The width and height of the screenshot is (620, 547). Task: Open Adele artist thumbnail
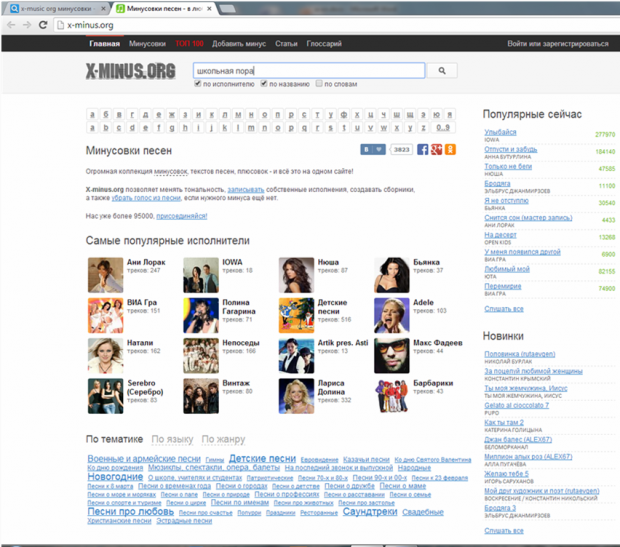click(x=392, y=315)
